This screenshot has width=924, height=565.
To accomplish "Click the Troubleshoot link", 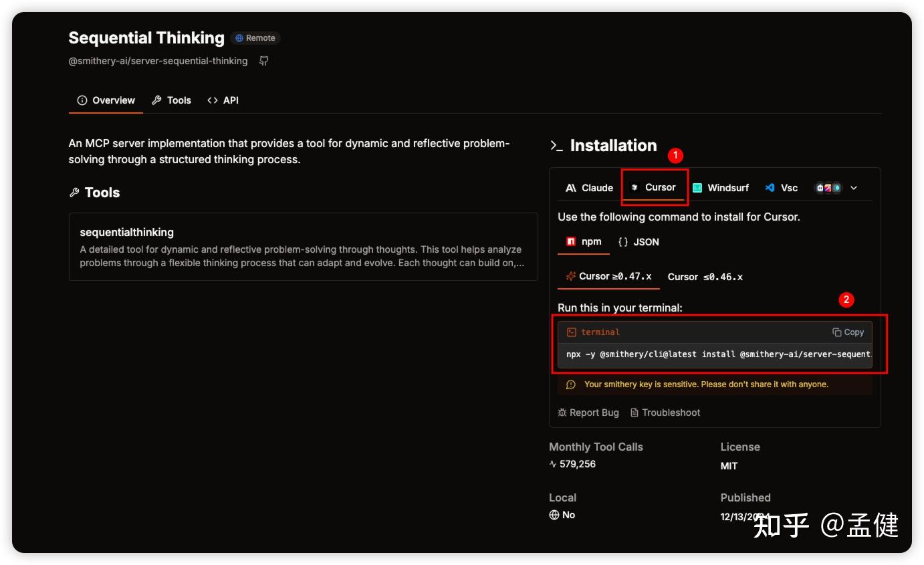I will click(x=671, y=413).
